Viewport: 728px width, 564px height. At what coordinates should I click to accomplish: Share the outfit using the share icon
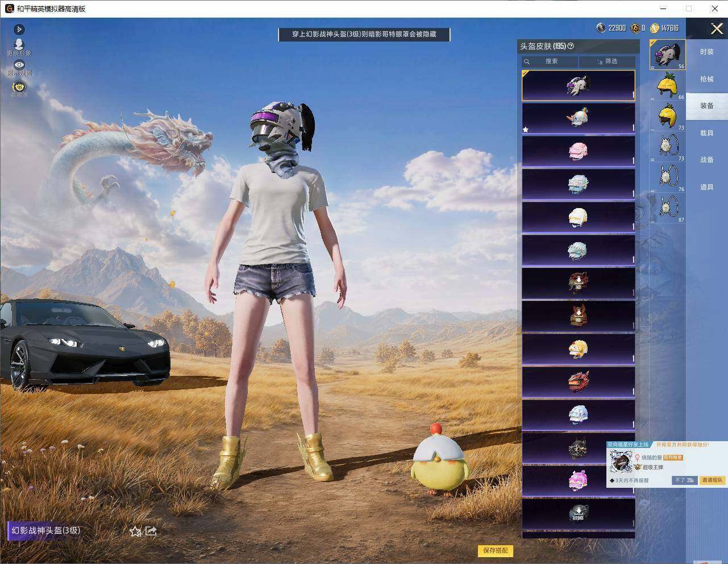(x=151, y=531)
